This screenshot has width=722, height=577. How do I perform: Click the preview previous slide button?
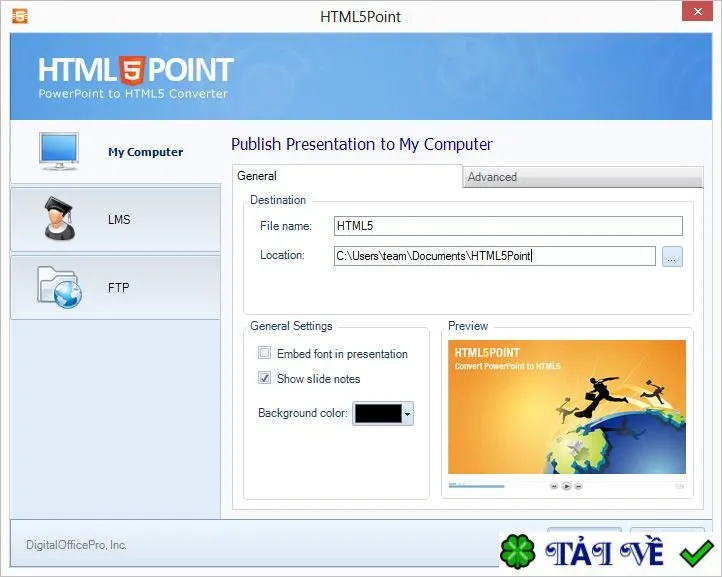(x=554, y=486)
